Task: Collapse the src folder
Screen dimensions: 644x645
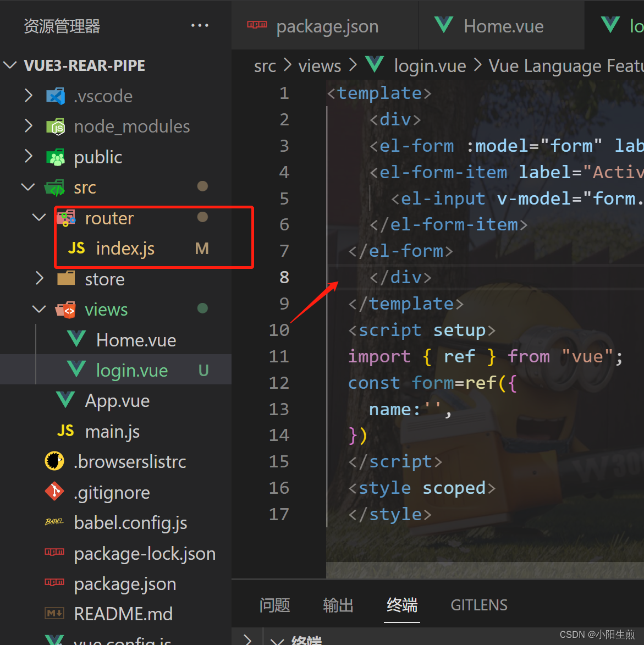Action: point(28,187)
